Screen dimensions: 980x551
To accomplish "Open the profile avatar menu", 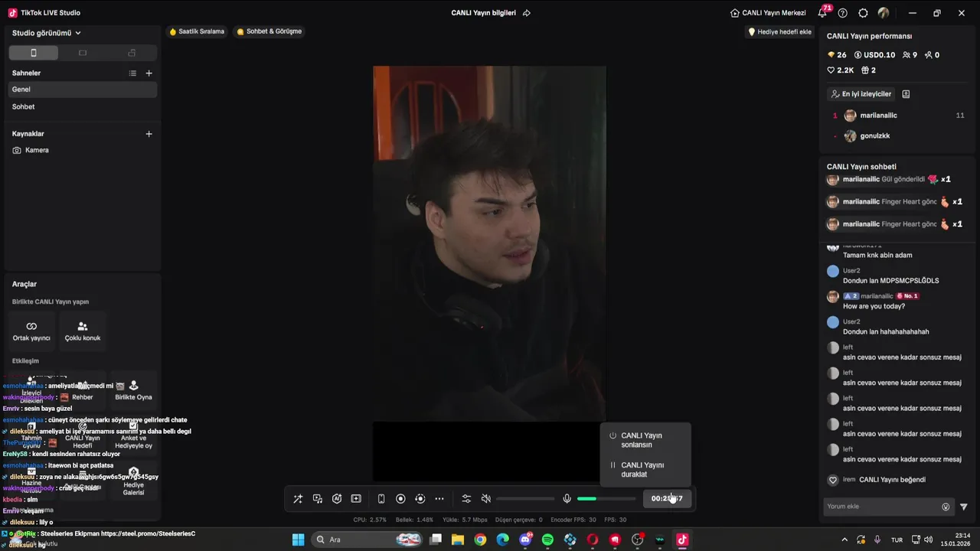I will (x=884, y=13).
